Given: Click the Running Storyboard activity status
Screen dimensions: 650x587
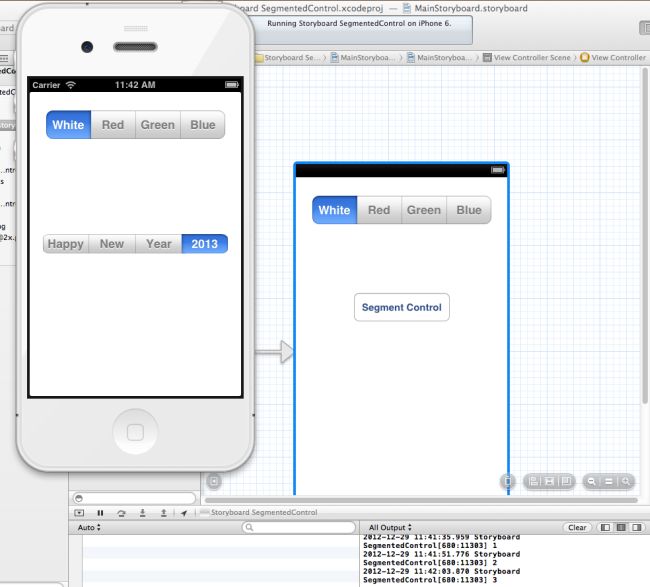Looking at the screenshot, I should click(x=359, y=24).
